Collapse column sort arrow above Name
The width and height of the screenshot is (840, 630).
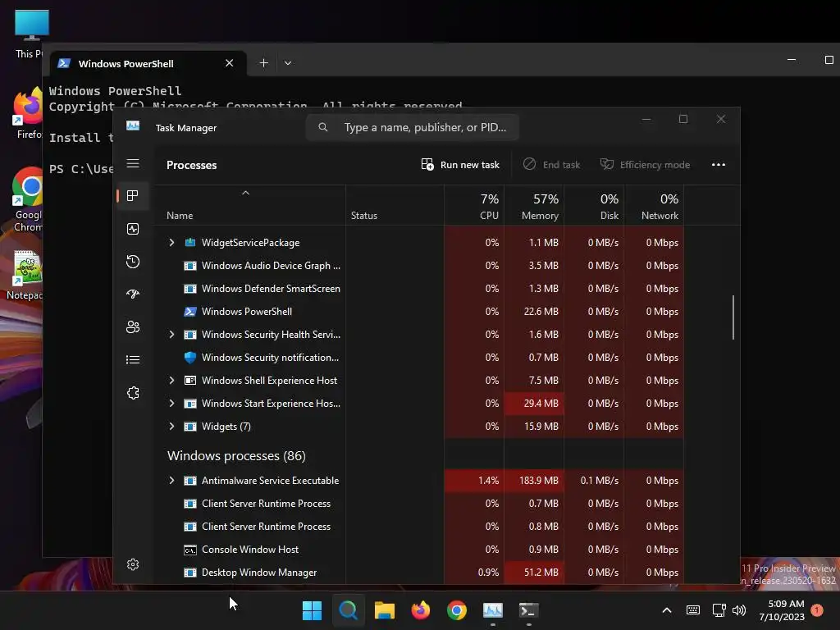[245, 193]
